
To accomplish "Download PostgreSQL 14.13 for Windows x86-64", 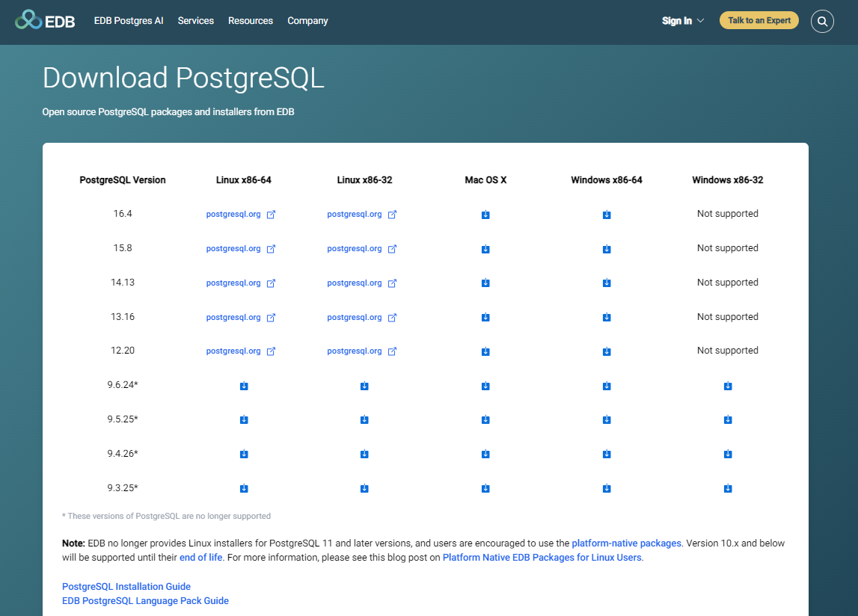I will tap(607, 283).
